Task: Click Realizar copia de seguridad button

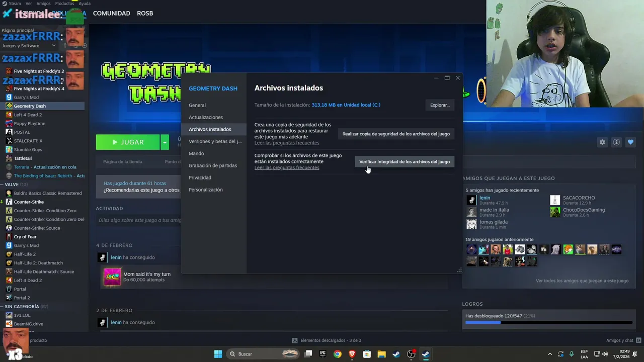Action: coord(396,134)
